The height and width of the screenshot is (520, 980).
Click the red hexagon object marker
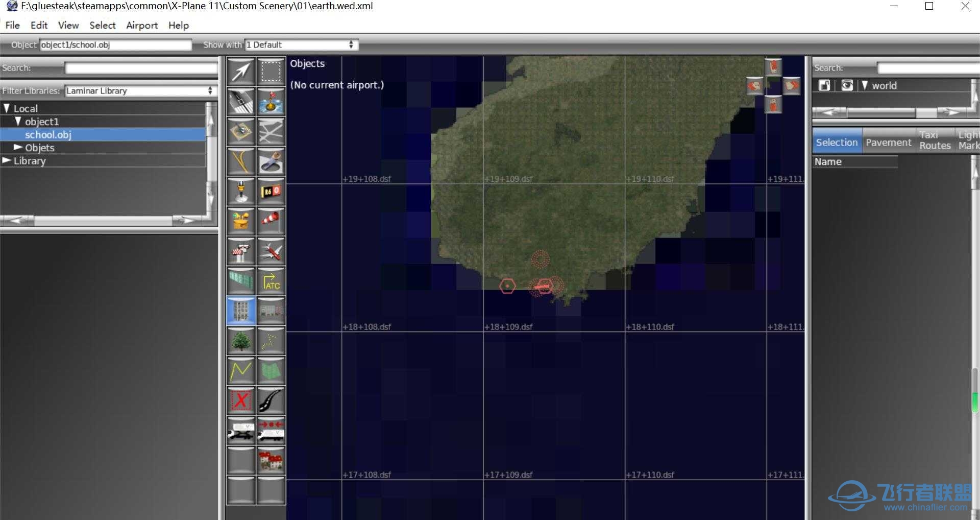point(507,286)
